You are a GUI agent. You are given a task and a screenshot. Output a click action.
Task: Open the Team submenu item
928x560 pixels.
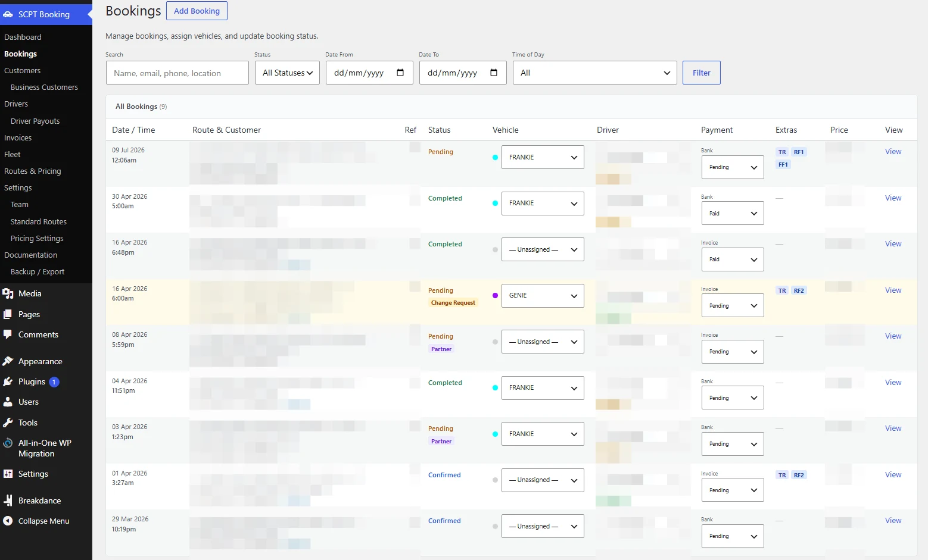[20, 204]
